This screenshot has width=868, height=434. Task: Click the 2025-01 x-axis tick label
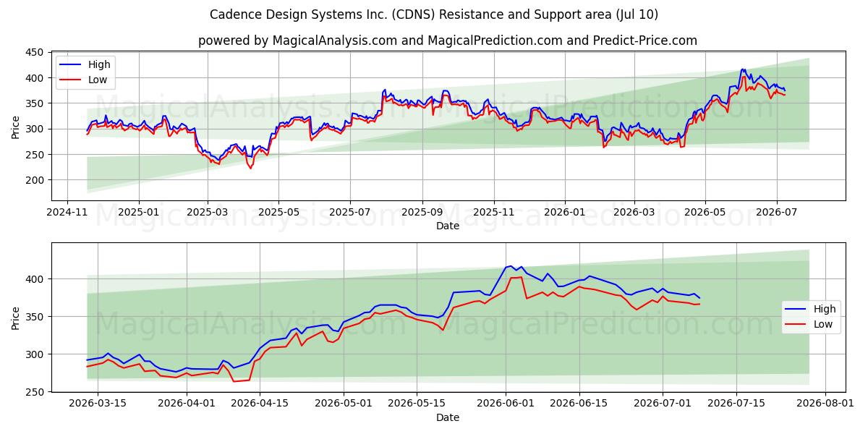(x=138, y=212)
